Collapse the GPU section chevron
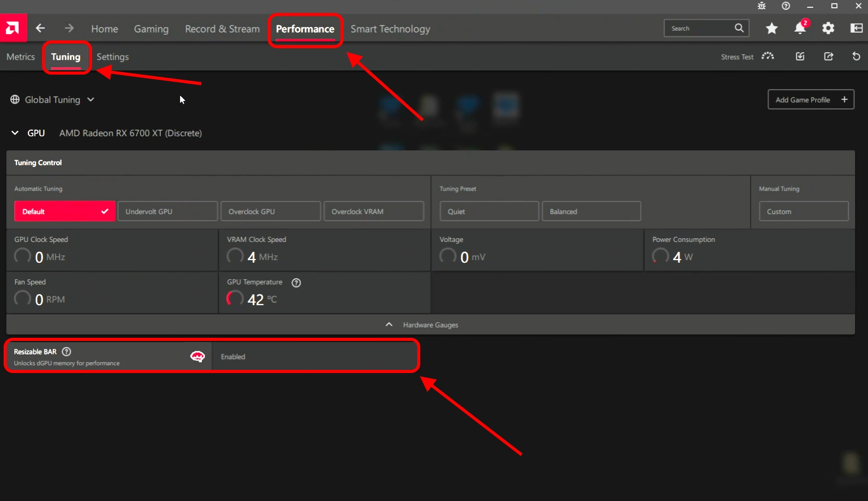 [x=15, y=133]
